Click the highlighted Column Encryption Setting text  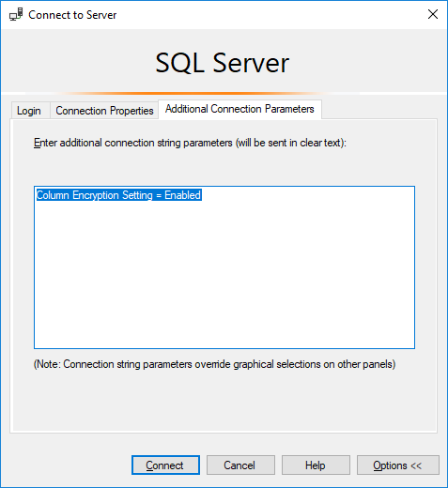pos(118,195)
